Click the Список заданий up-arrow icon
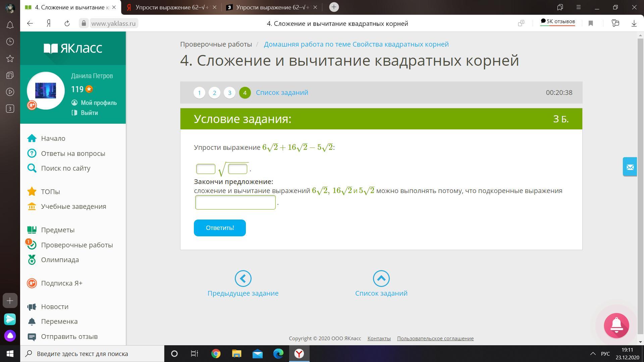 [381, 279]
